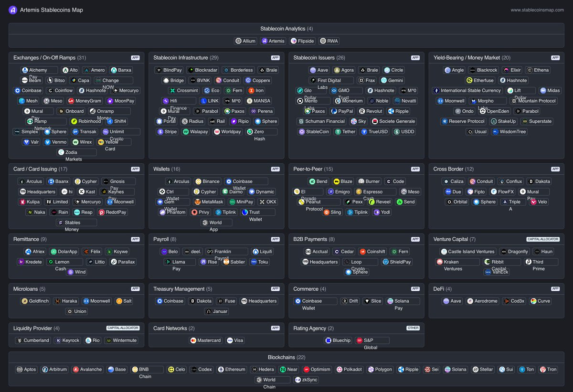Select the Zodia Markets icon
The image size is (573, 392).
point(61,152)
